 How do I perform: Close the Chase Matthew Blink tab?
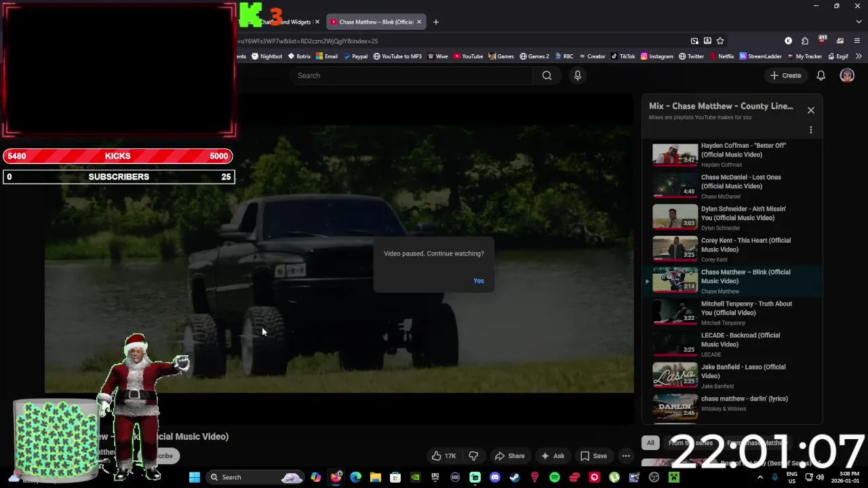[418, 22]
